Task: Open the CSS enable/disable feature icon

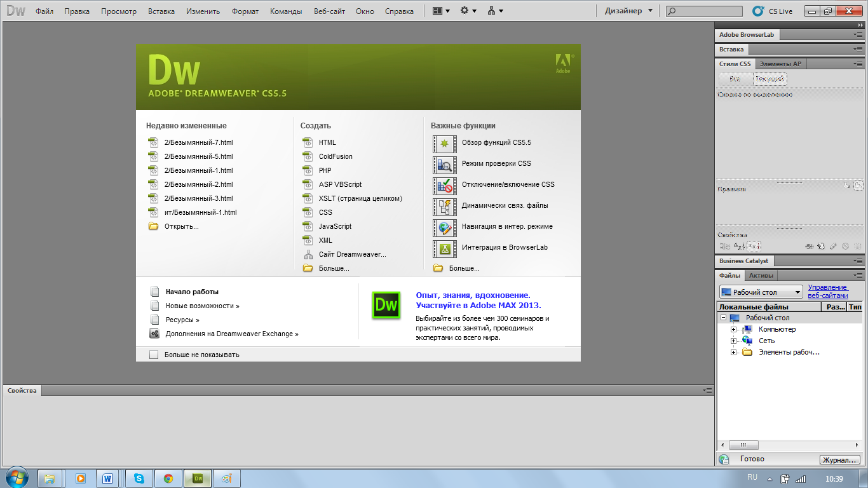Action: [445, 185]
